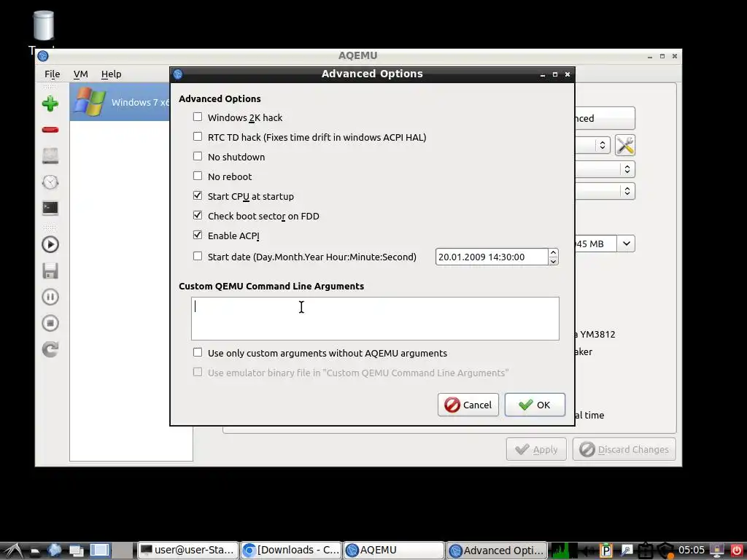Viewport: 747px width, 560px height.
Task: Toggle the RTC TD hack checkbox
Action: coord(198,136)
